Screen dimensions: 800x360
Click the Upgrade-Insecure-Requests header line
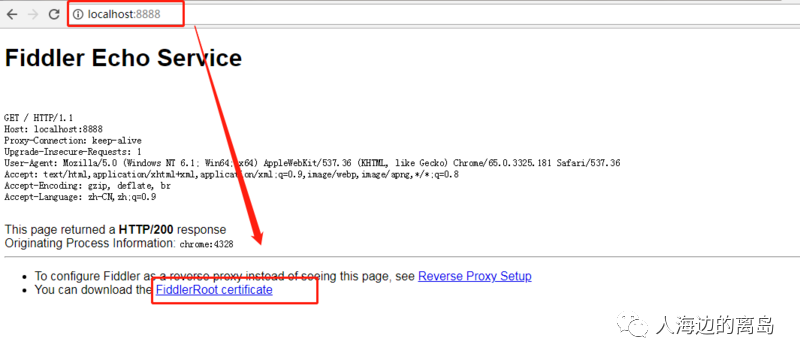click(x=73, y=152)
